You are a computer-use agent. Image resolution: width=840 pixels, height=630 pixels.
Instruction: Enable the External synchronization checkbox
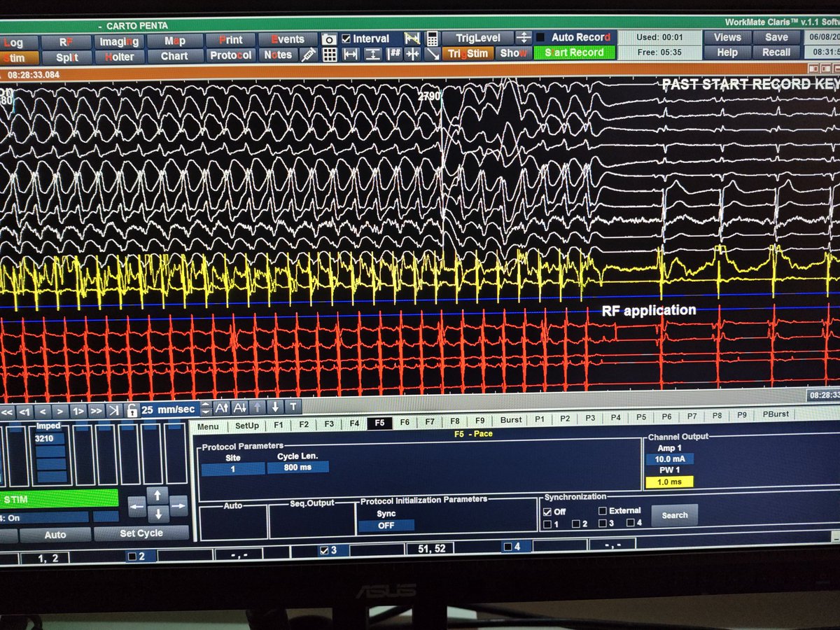[x=603, y=511]
